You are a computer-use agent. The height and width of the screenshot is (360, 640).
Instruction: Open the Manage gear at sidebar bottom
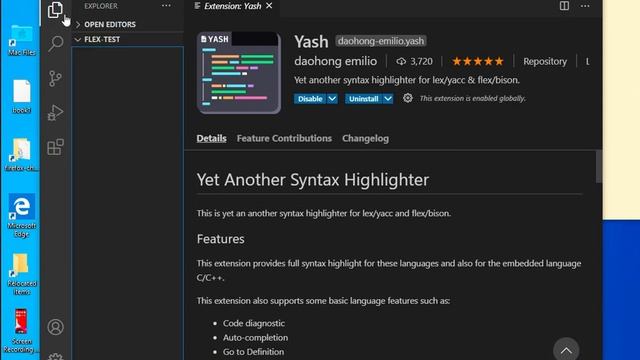tap(56, 356)
